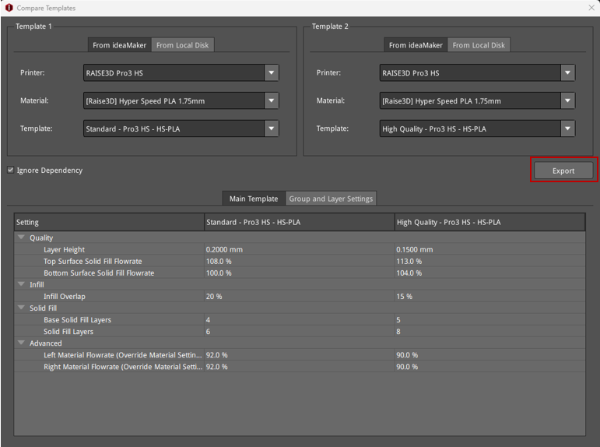Select Template 2 From ideaMaker tab
Screen dimensions: 600x447
pyautogui.click(x=416, y=45)
